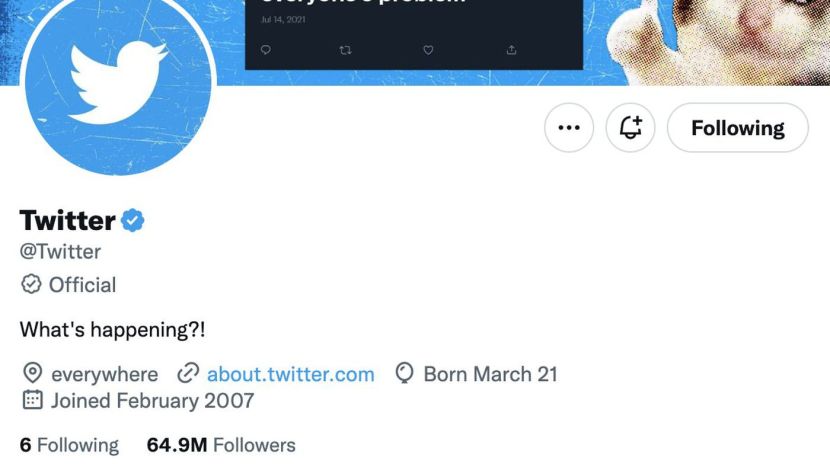Open the three-dots more options menu
The width and height of the screenshot is (830, 467).
pos(569,128)
